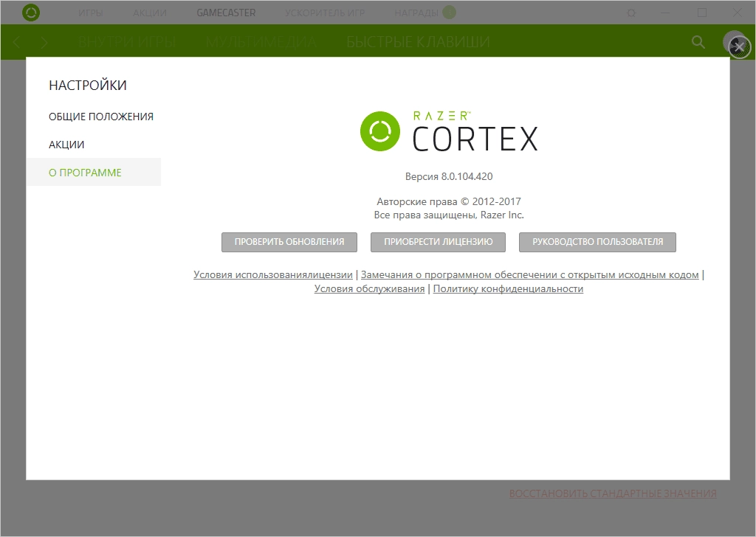Click Проверить обновления button
Screen dimensions: 756x537
click(x=289, y=242)
